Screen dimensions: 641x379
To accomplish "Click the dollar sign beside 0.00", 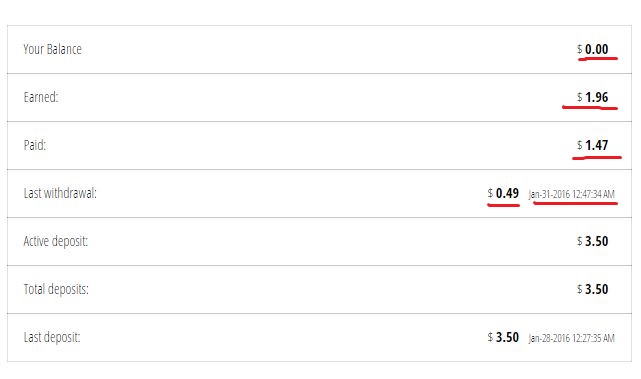I will coord(580,49).
